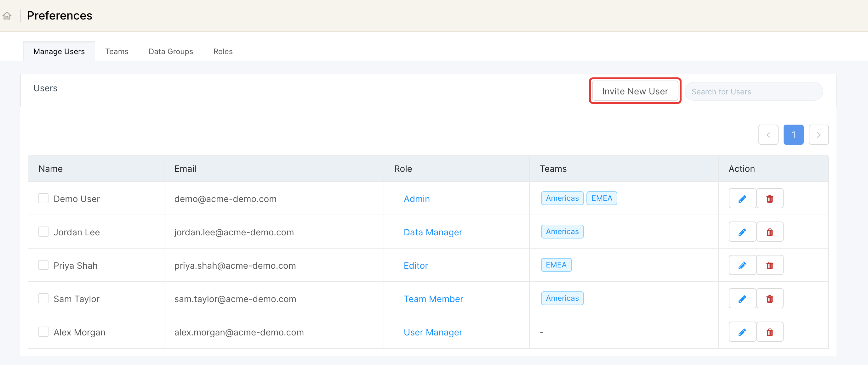Viewport: 868px width, 365px height.
Task: Select page 1 in pagination
Action: 794,135
